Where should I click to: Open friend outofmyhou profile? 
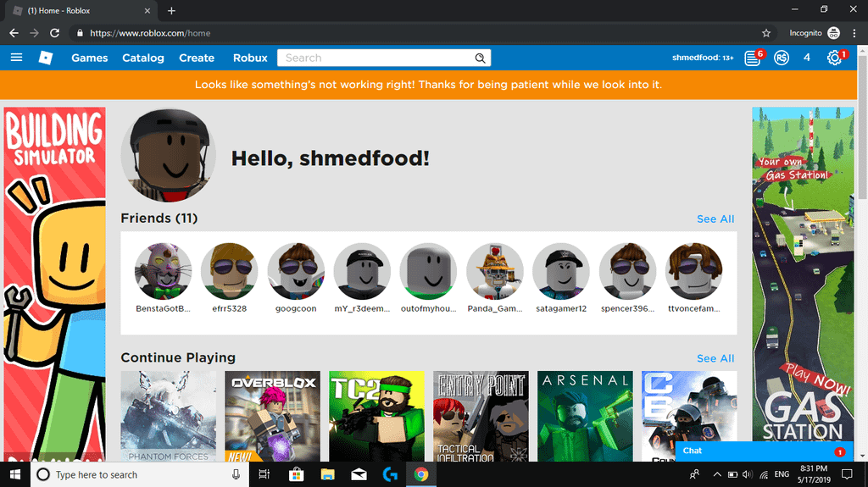428,278
